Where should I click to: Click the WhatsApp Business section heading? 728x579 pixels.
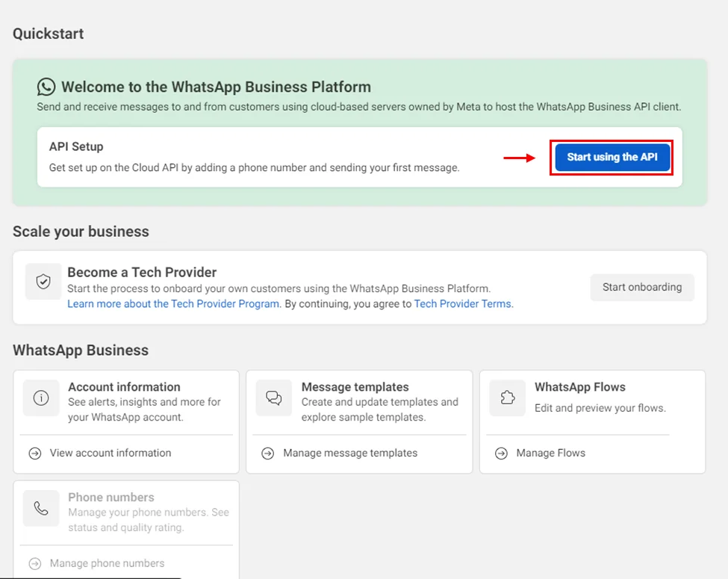click(81, 350)
